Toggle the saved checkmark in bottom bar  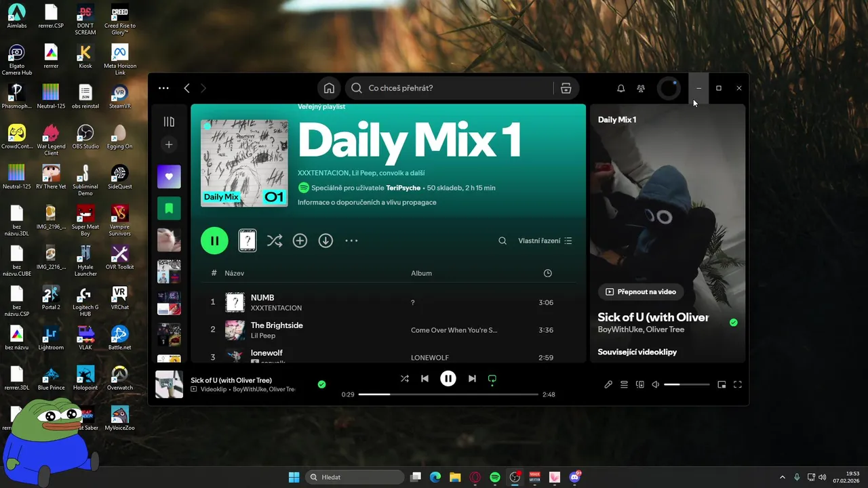coord(322,384)
